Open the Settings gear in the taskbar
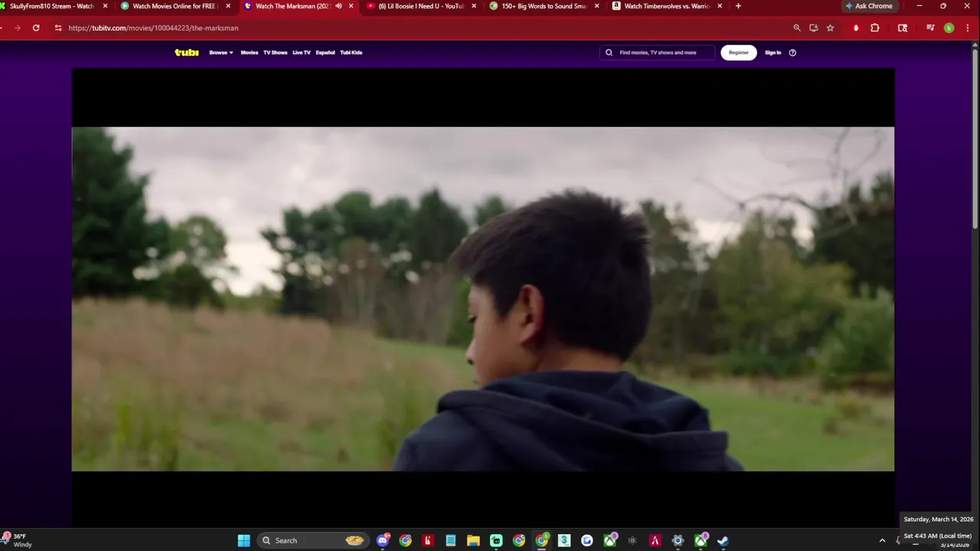Image resolution: width=980 pixels, height=551 pixels. pyautogui.click(x=678, y=540)
